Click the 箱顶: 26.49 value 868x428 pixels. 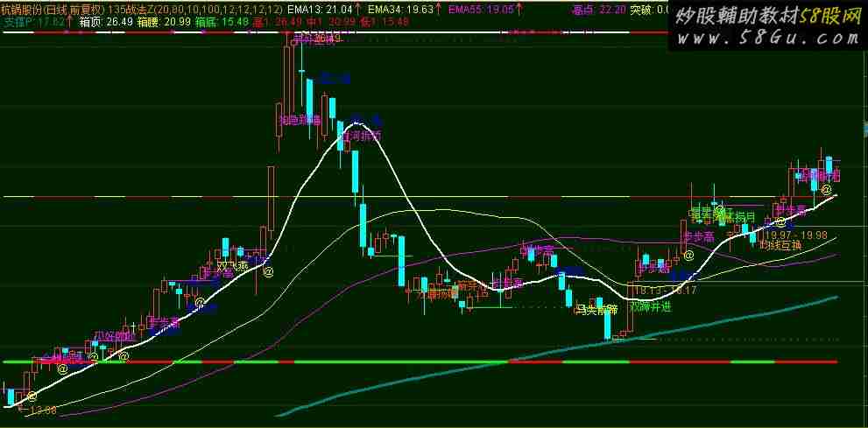pos(106,22)
